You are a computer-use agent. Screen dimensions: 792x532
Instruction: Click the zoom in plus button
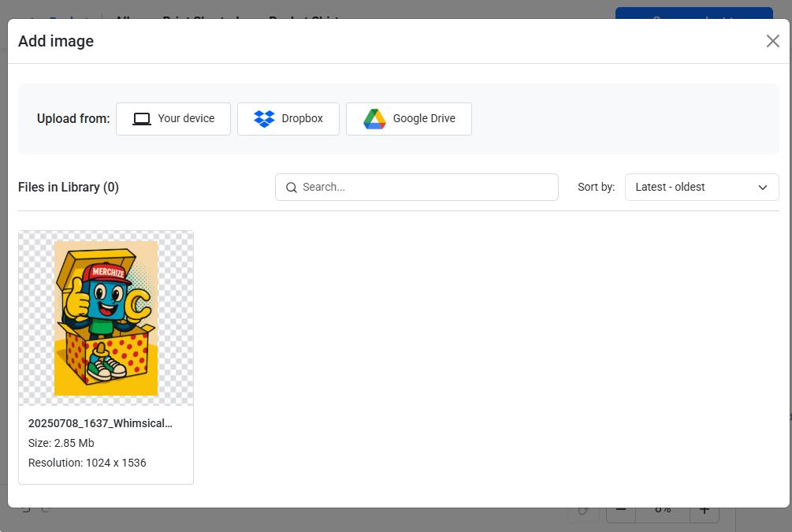[705, 512]
